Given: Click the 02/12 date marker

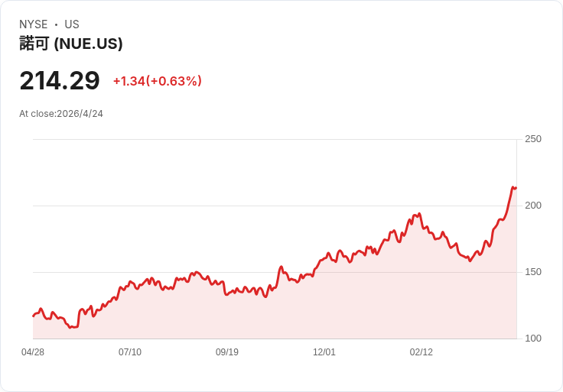Looking at the screenshot, I should (x=421, y=352).
